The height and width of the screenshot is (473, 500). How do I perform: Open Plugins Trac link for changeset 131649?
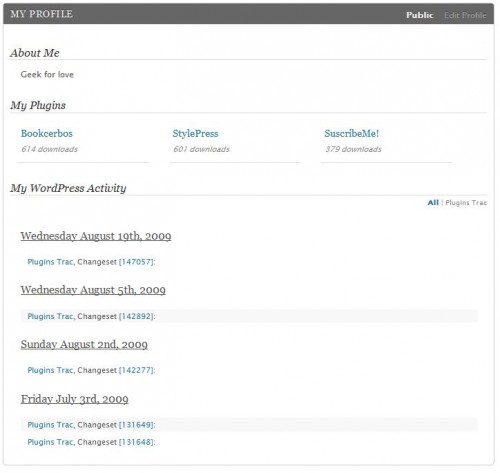coord(50,425)
